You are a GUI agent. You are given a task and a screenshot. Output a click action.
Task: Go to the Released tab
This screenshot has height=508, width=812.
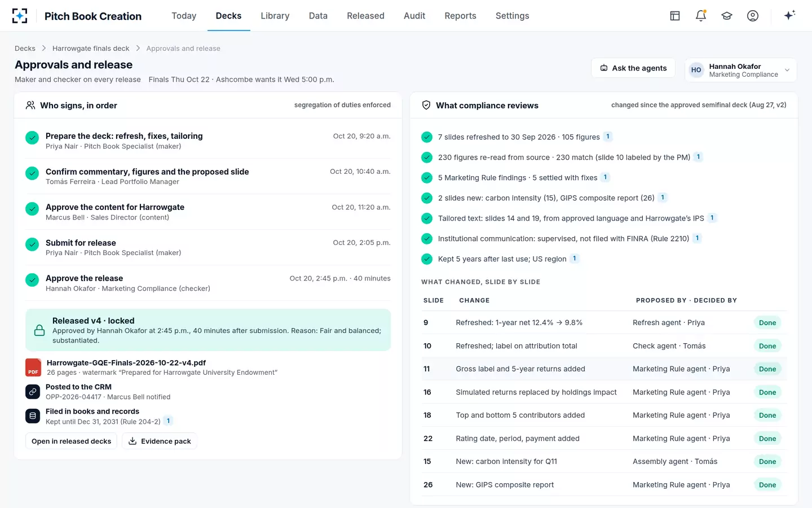pyautogui.click(x=365, y=16)
